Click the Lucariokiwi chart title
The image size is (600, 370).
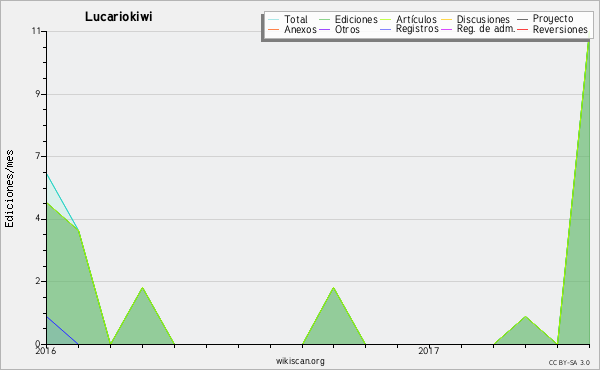119,16
